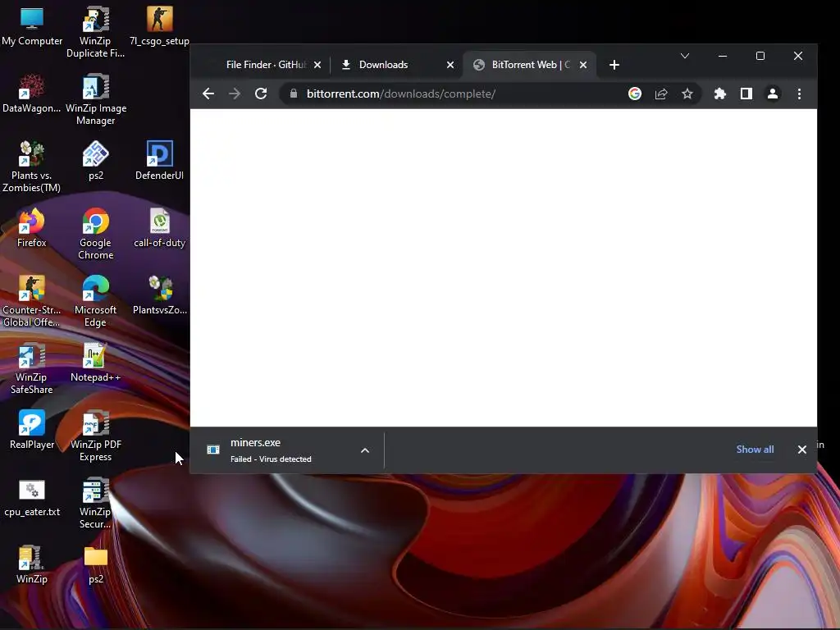Open DefenderUI desktop shortcut
The image size is (840, 630).
click(x=160, y=161)
